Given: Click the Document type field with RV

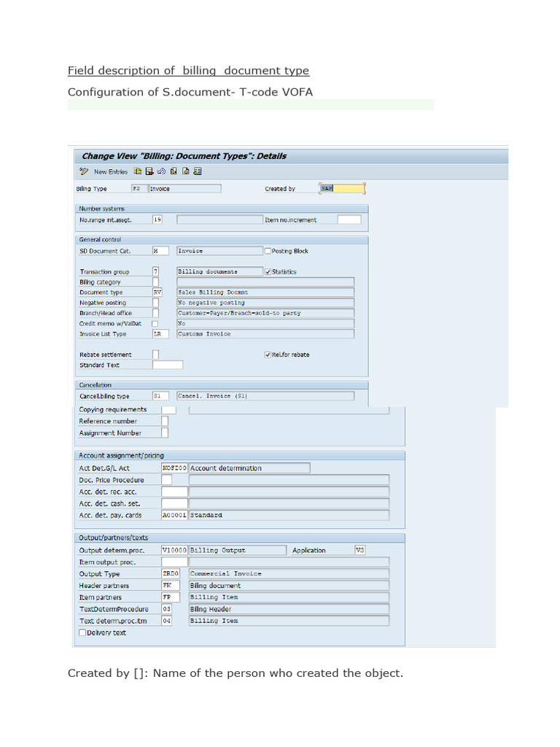Looking at the screenshot, I should coord(157,293).
